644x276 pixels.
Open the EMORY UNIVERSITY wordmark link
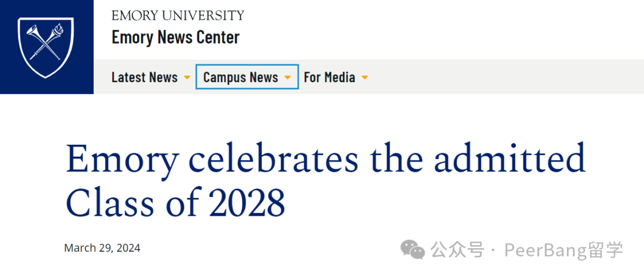coord(178,16)
